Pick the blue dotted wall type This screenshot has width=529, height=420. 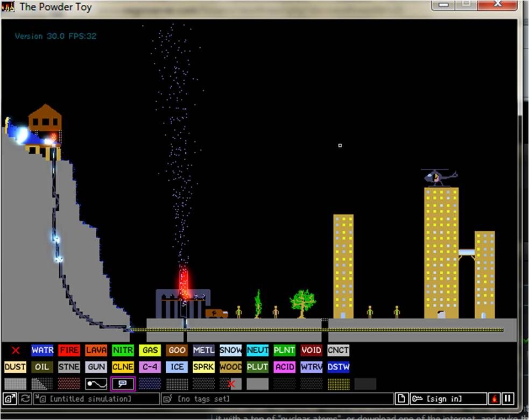coord(150,384)
